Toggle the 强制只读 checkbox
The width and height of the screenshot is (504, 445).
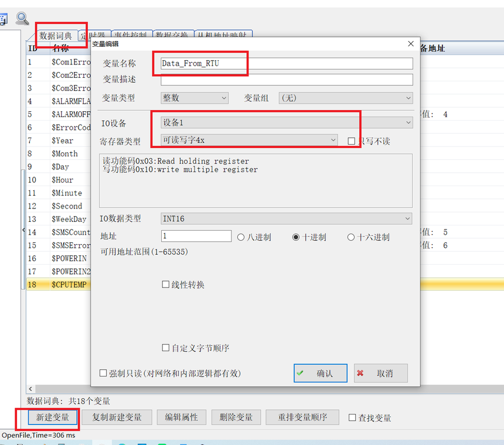tap(103, 373)
